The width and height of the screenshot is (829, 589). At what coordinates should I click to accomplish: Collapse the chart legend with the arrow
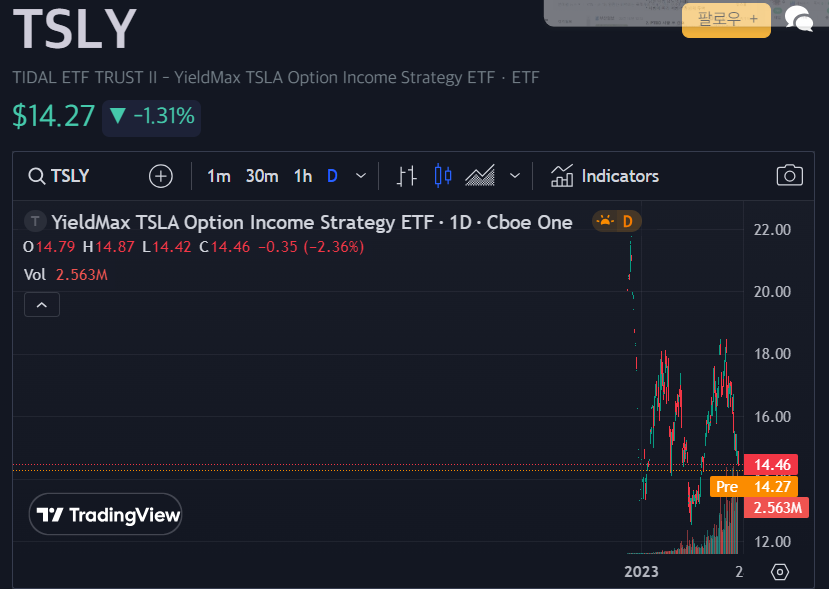pyautogui.click(x=41, y=303)
